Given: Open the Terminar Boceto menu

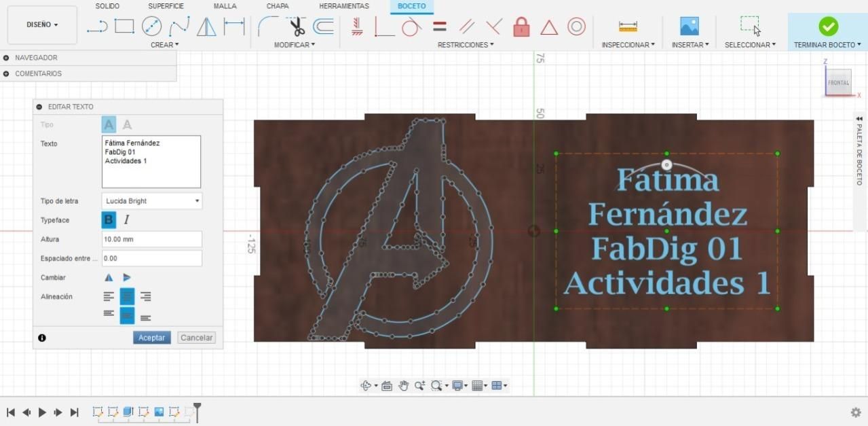Looking at the screenshot, I should coord(827,45).
